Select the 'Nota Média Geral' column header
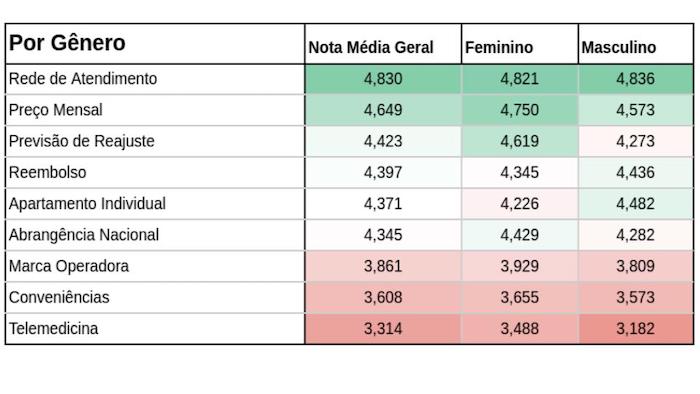700x394 pixels. (x=383, y=44)
